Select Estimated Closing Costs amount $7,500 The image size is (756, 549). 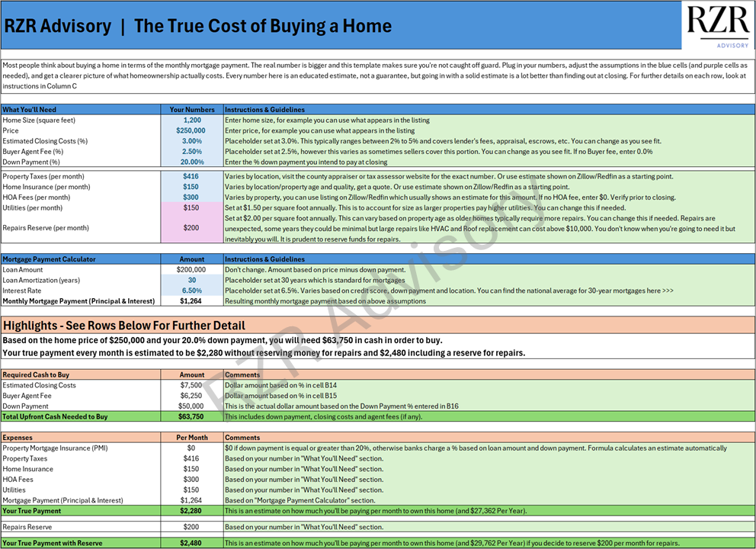point(192,386)
